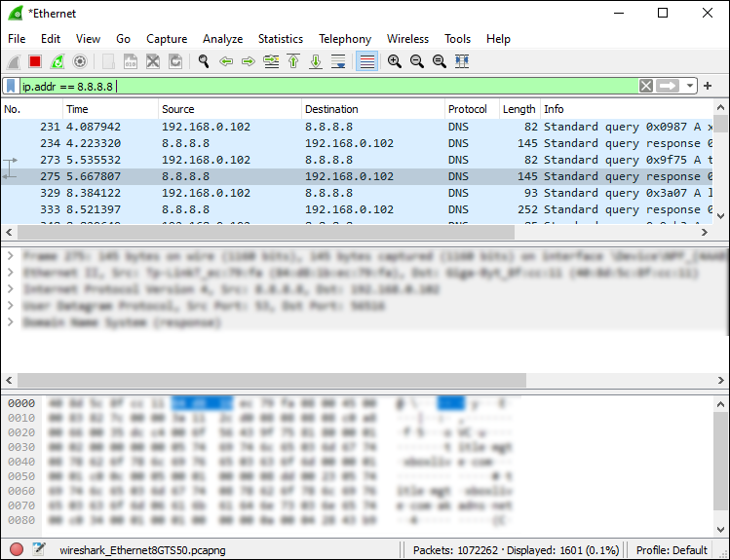Open Capture options gear icon
The width and height of the screenshot is (730, 560).
click(x=80, y=61)
